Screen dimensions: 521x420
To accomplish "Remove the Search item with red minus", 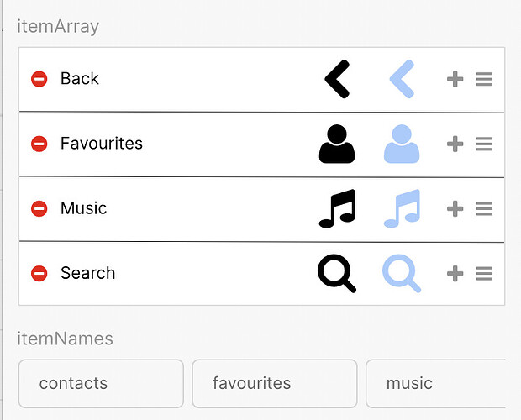I will (x=39, y=273).
